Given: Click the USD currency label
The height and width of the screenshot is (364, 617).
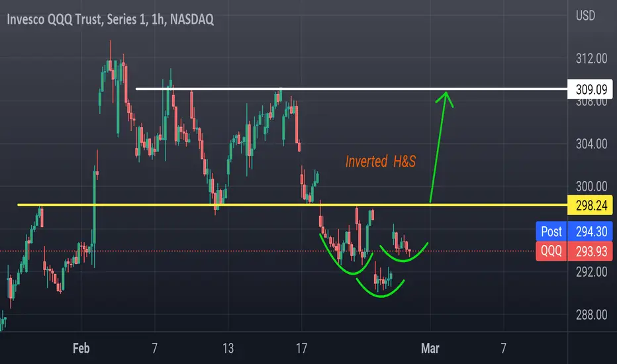Looking at the screenshot, I should 585,16.
